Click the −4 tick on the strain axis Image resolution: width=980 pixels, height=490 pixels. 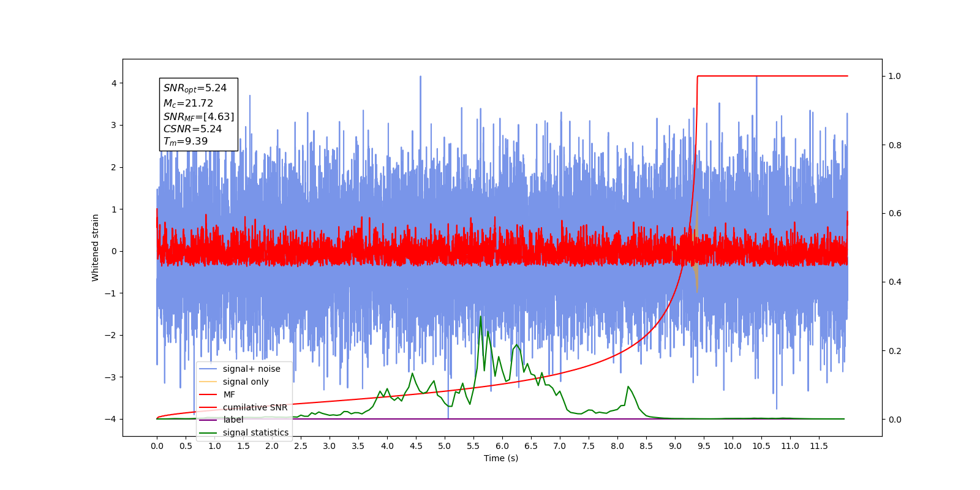click(x=111, y=419)
